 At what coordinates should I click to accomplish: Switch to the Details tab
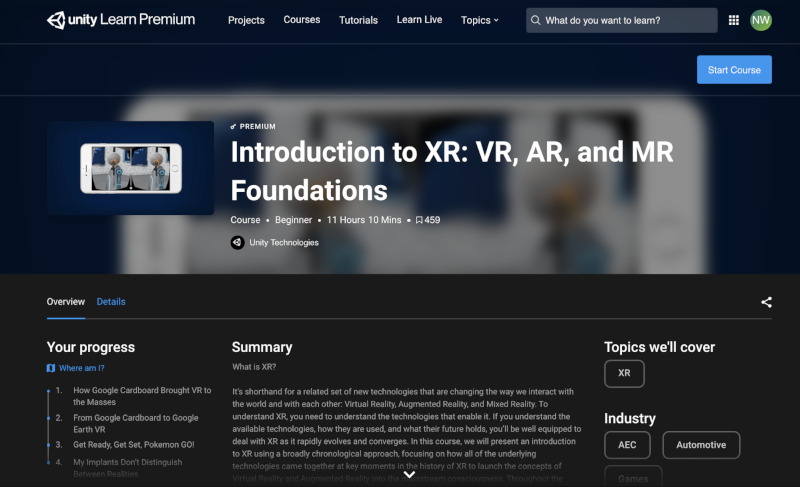tap(111, 302)
